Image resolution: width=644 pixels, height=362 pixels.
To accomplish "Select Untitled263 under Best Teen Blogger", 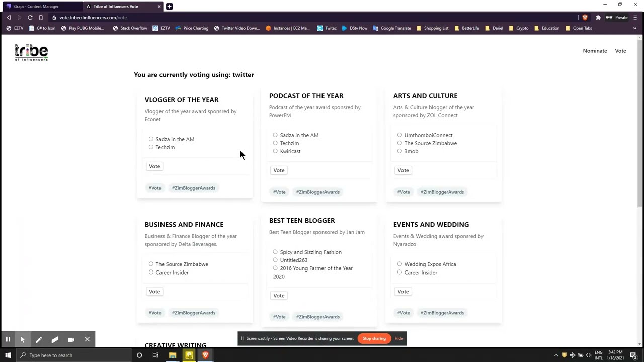I will pos(275,260).
